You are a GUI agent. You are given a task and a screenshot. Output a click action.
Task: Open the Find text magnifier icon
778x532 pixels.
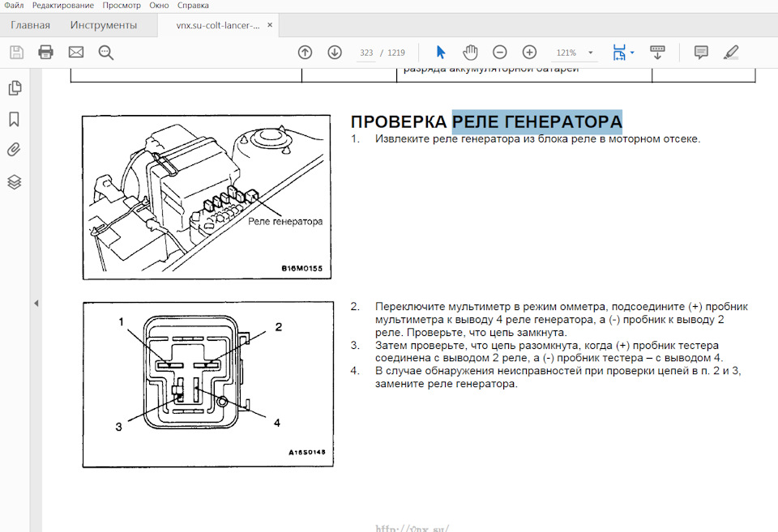(105, 53)
